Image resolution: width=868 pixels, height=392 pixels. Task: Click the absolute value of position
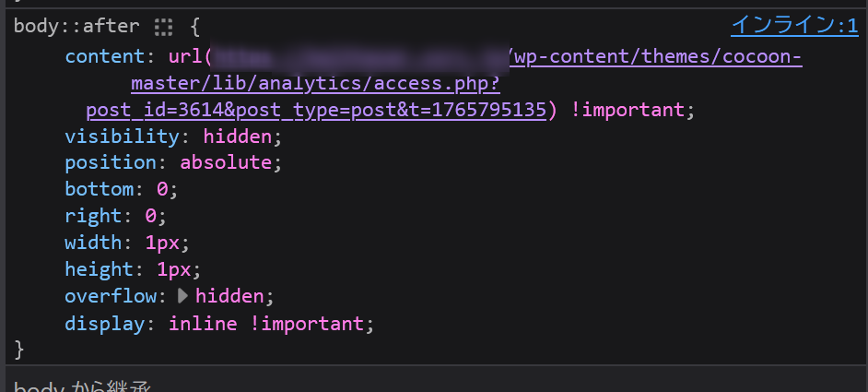click(226, 162)
